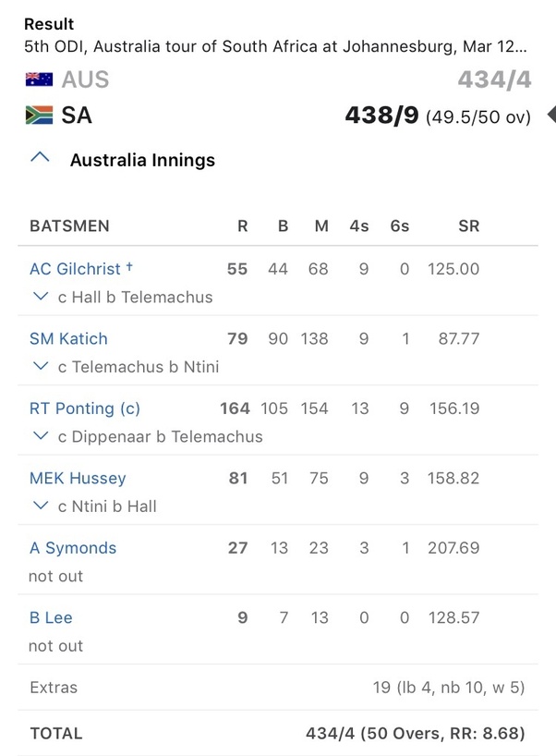
Task: Click the Australia Innings heading
Action: pos(142,160)
